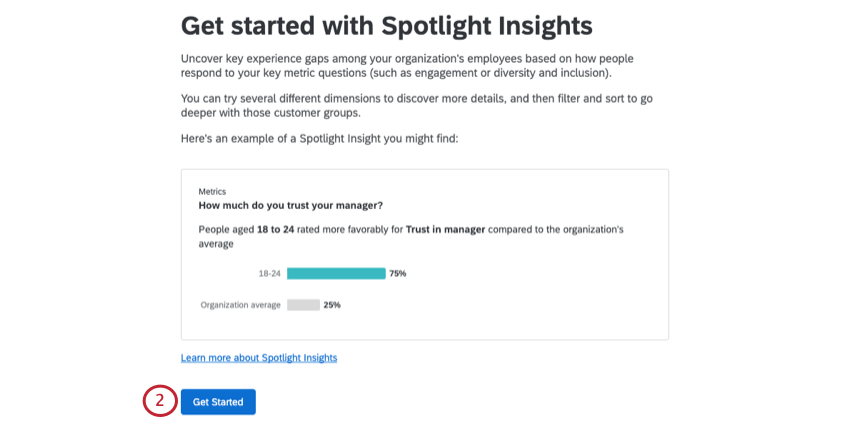Select the gray Organization average bar
The height and width of the screenshot is (425, 850).
point(303,305)
